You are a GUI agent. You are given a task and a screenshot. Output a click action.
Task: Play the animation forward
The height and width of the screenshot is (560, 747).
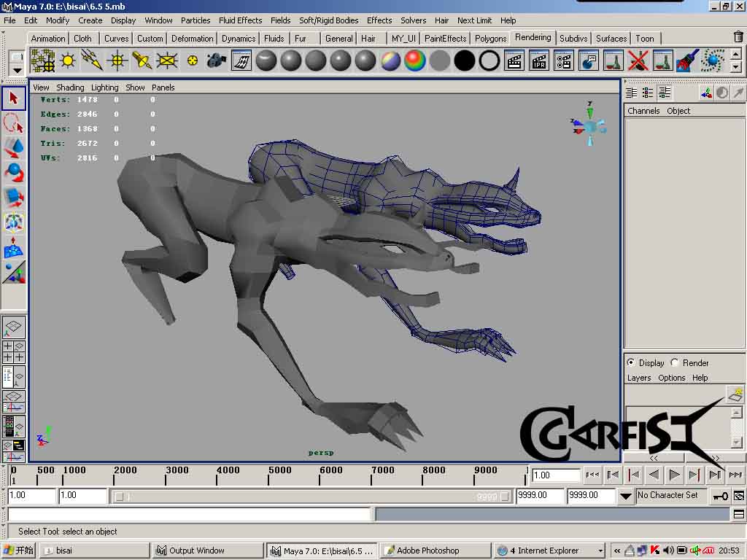coord(674,475)
